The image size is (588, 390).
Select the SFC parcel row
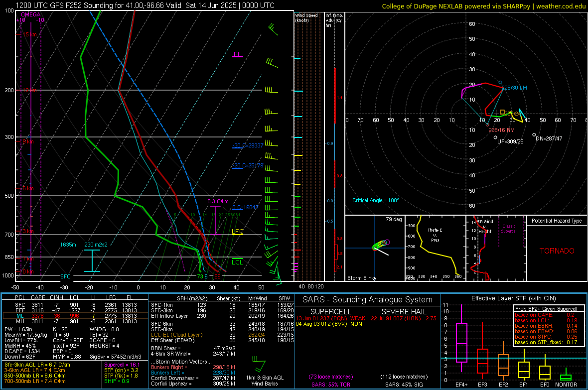(75, 305)
